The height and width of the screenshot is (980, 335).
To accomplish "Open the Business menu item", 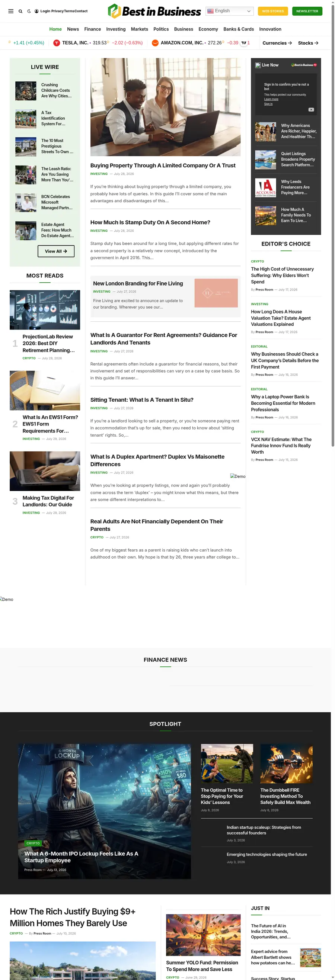I will tap(184, 29).
